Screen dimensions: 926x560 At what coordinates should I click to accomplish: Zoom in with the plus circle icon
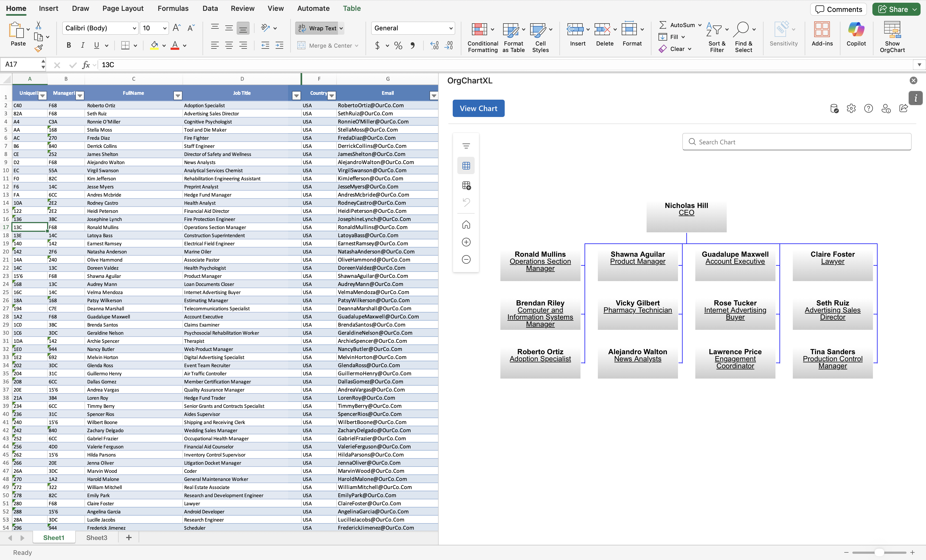pos(466,242)
